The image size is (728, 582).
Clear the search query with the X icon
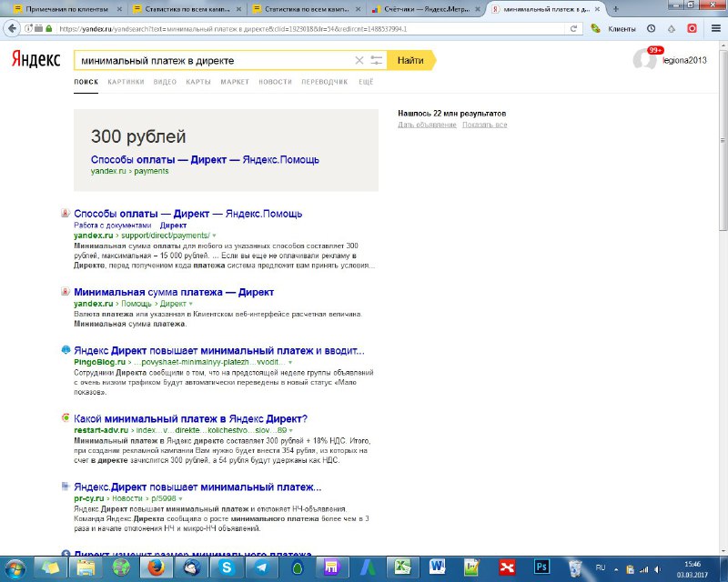point(359,60)
